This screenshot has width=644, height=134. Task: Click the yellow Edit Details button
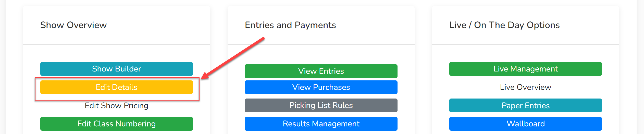click(117, 87)
